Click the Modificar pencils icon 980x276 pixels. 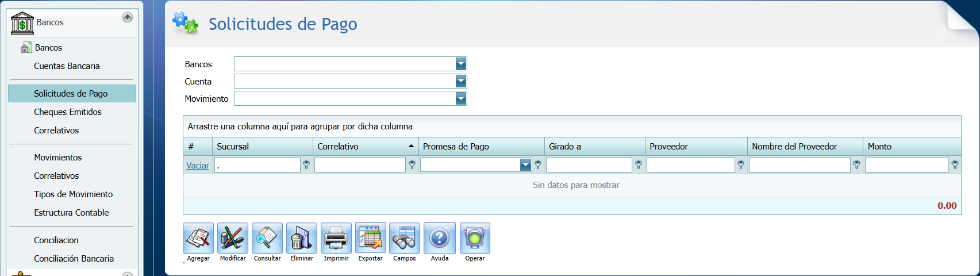(233, 238)
